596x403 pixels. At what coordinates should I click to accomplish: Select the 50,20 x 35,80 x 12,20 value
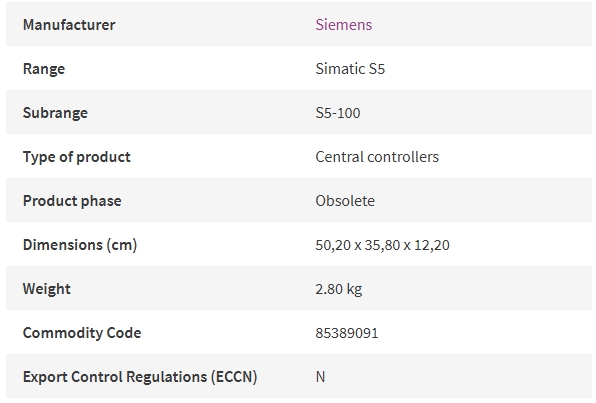pos(382,245)
